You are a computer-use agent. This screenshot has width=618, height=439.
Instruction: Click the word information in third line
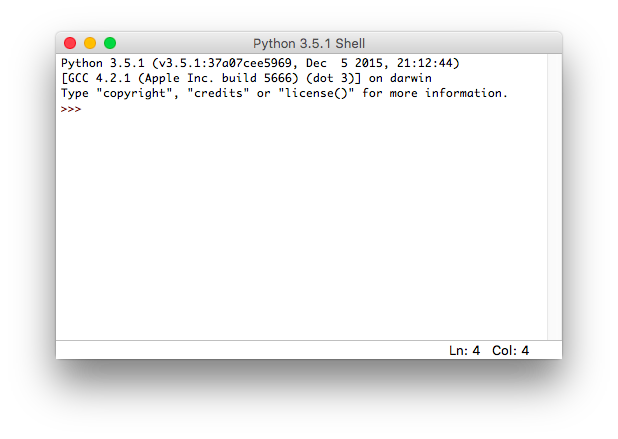point(463,93)
